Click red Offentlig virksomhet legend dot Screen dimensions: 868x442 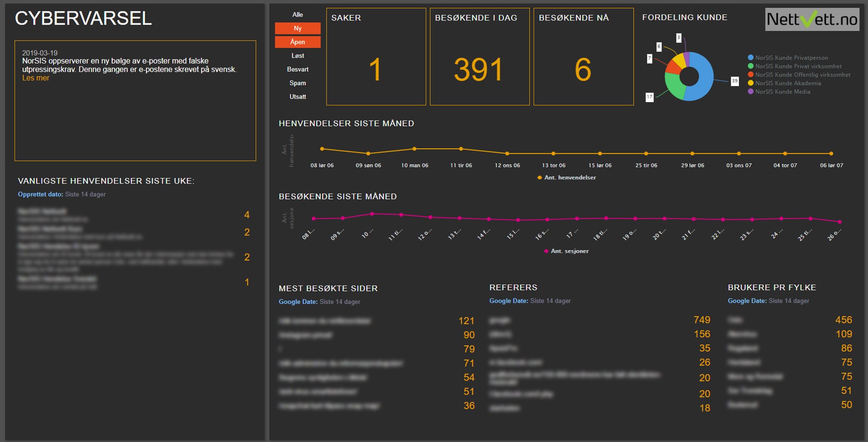coord(750,75)
